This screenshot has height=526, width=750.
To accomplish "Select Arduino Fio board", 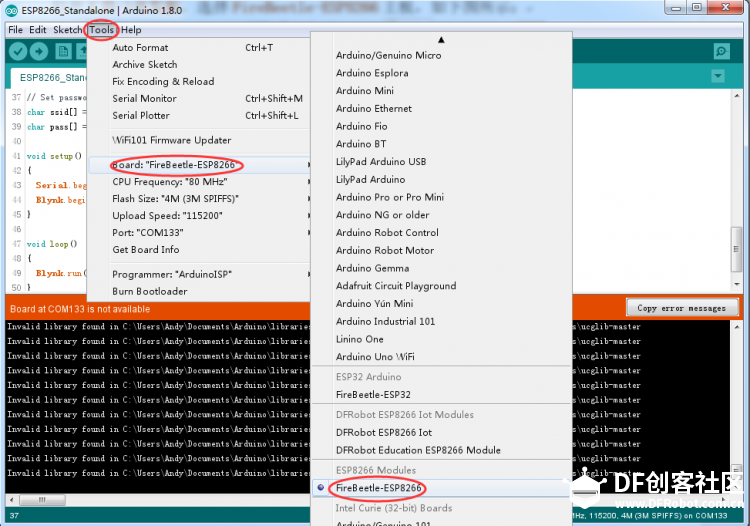I will (441, 126).
